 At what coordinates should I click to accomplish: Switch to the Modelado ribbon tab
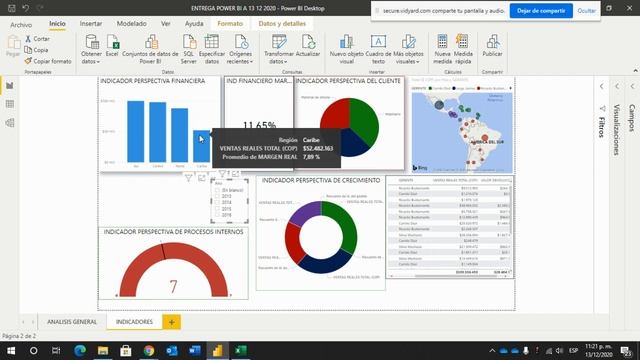131,24
